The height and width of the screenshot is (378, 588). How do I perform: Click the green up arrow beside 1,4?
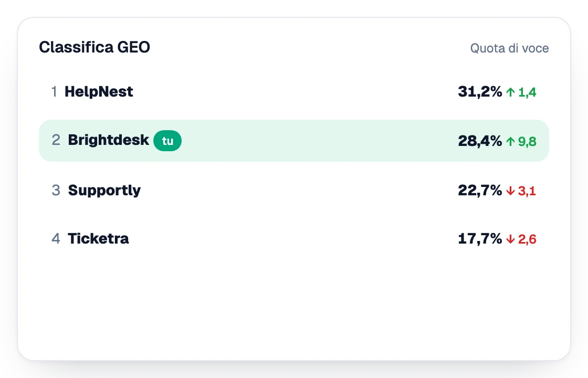pyautogui.click(x=510, y=92)
